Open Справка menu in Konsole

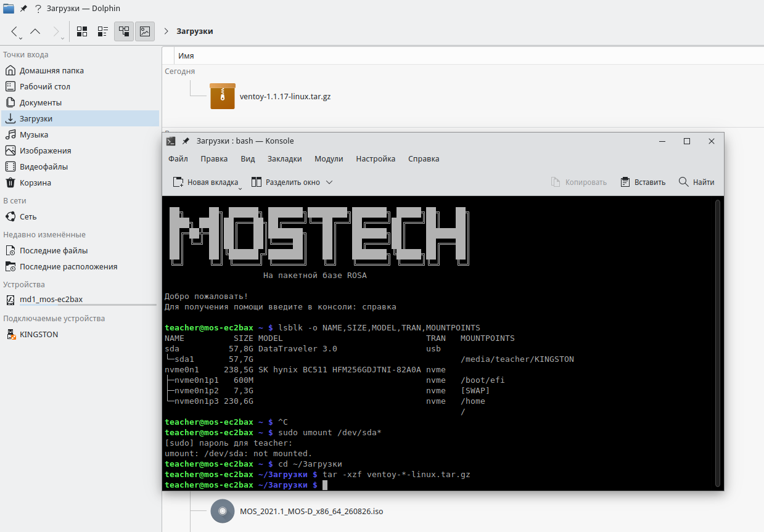point(424,158)
